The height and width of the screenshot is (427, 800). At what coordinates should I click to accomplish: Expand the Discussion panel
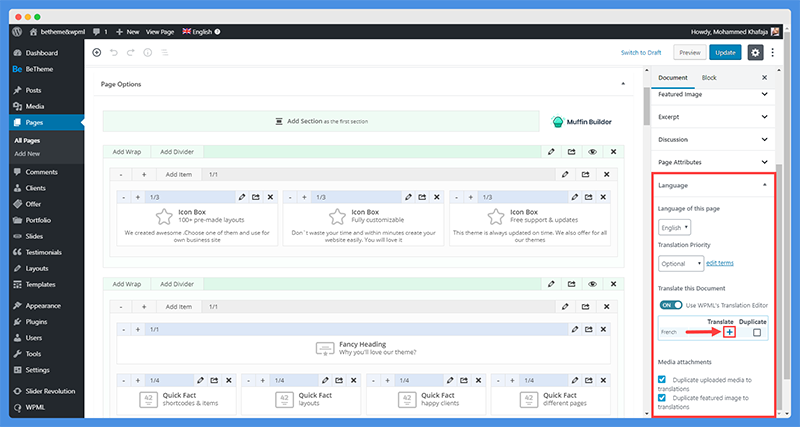[713, 139]
